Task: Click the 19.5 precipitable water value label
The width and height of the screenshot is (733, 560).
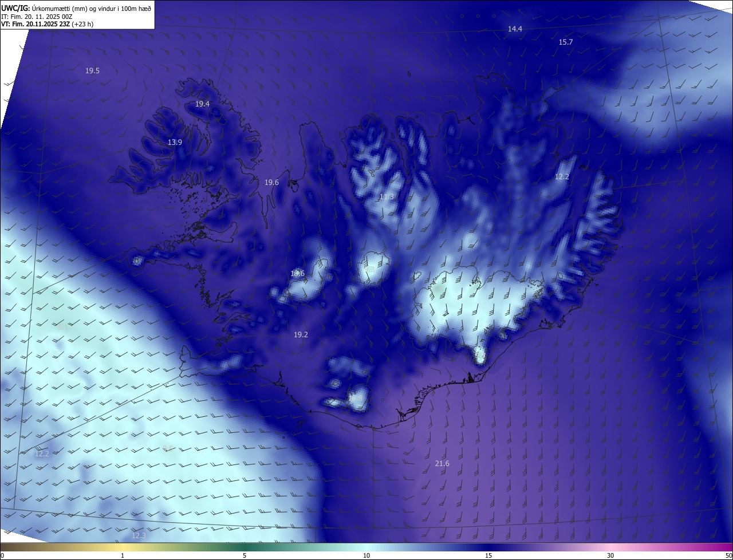Action: point(92,71)
